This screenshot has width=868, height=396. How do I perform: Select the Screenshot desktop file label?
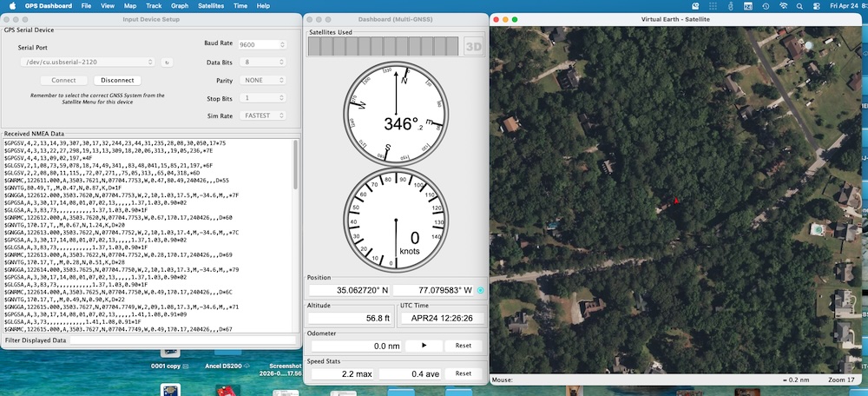(282, 369)
